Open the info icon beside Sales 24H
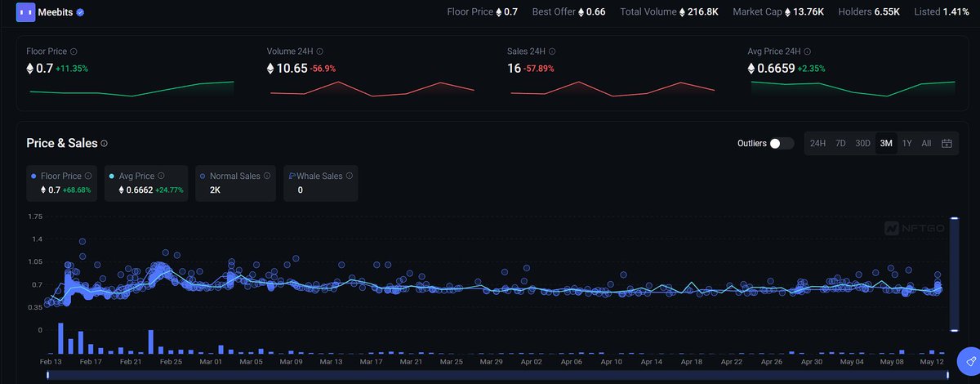The width and height of the screenshot is (980, 384). click(550, 51)
